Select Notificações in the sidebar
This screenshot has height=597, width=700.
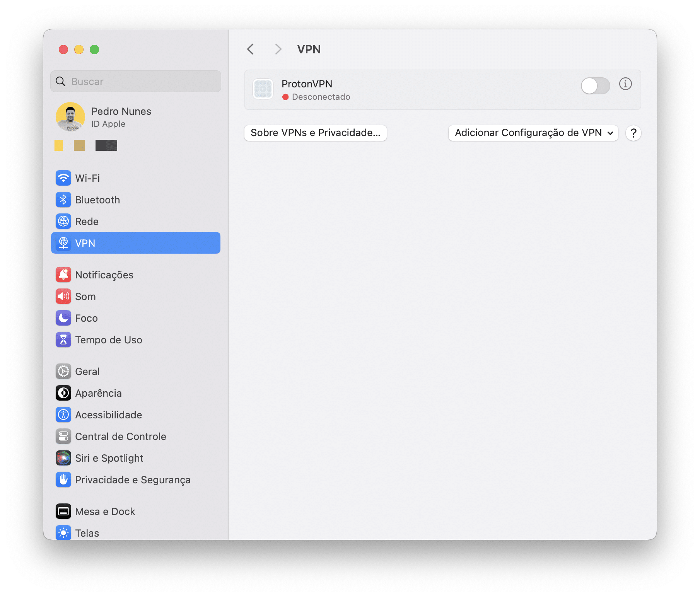pos(136,275)
